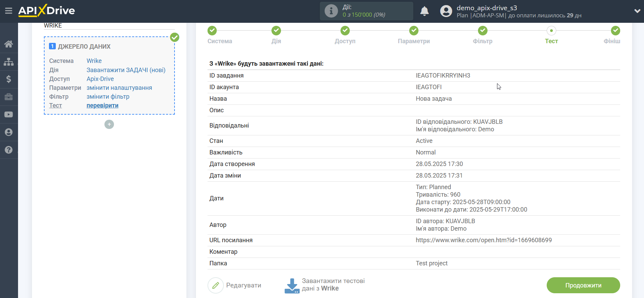Select 'ID автора: KUAVJBLB' text
The width and height of the screenshot is (644, 298).
[x=445, y=221]
